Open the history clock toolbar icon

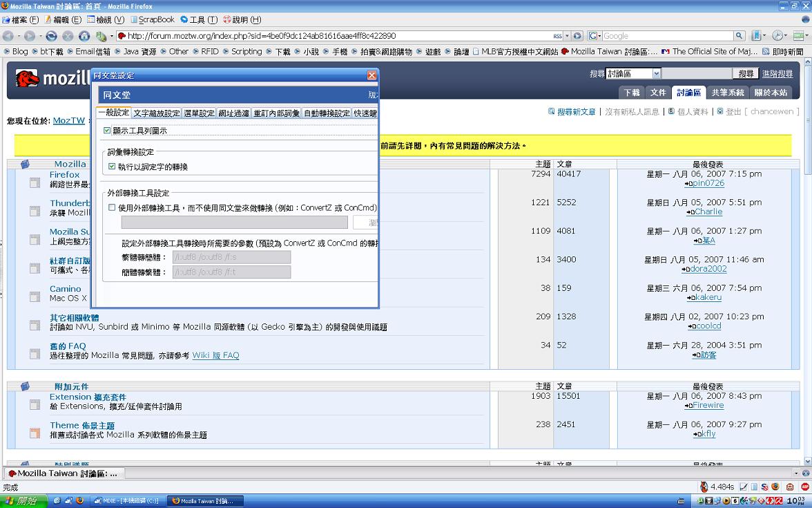(x=777, y=36)
